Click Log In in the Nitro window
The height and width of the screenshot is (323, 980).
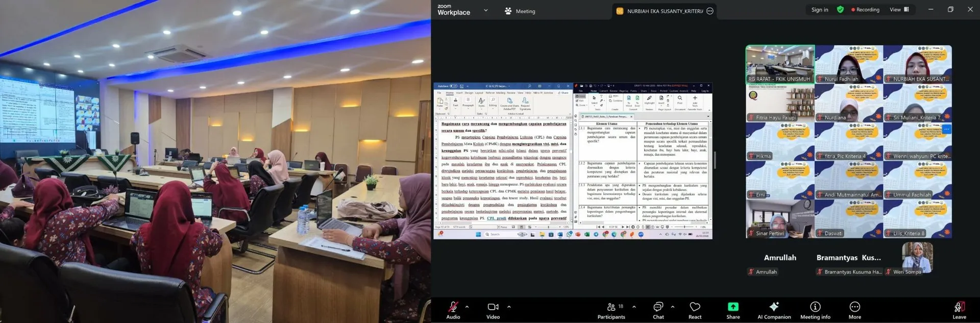click(x=705, y=91)
